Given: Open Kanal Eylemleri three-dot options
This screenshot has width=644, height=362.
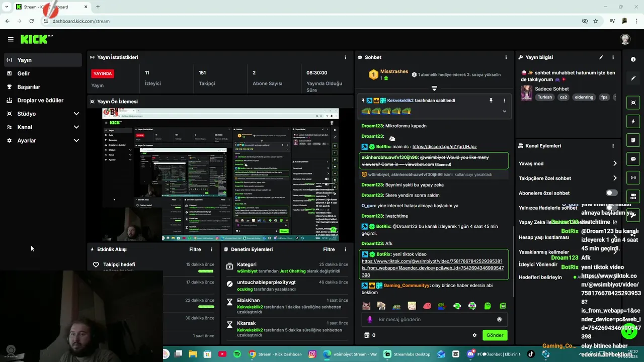Looking at the screenshot, I should [x=613, y=146].
